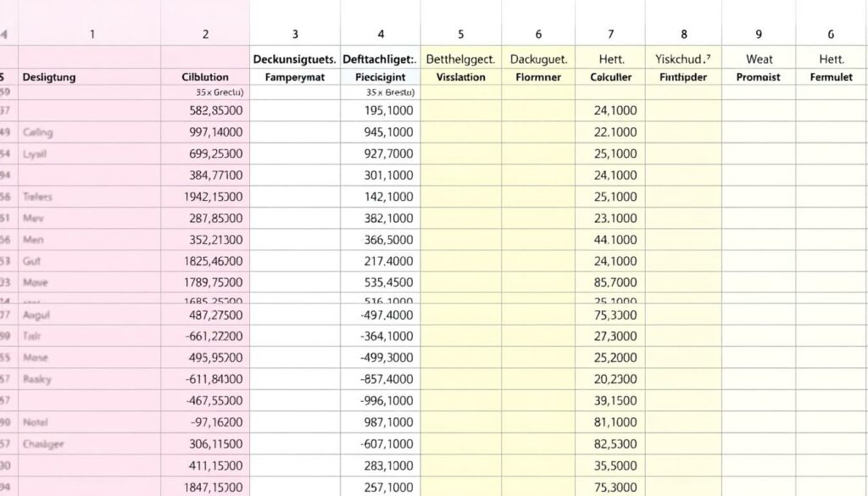Image resolution: width=868 pixels, height=496 pixels.
Task: Select the cell containing 352,21300
Action: (x=205, y=240)
